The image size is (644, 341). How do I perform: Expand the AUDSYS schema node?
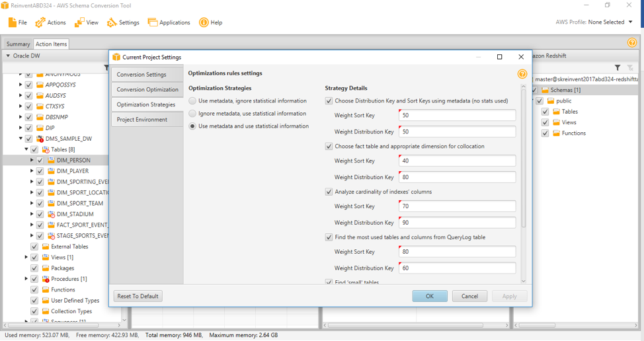coord(20,96)
